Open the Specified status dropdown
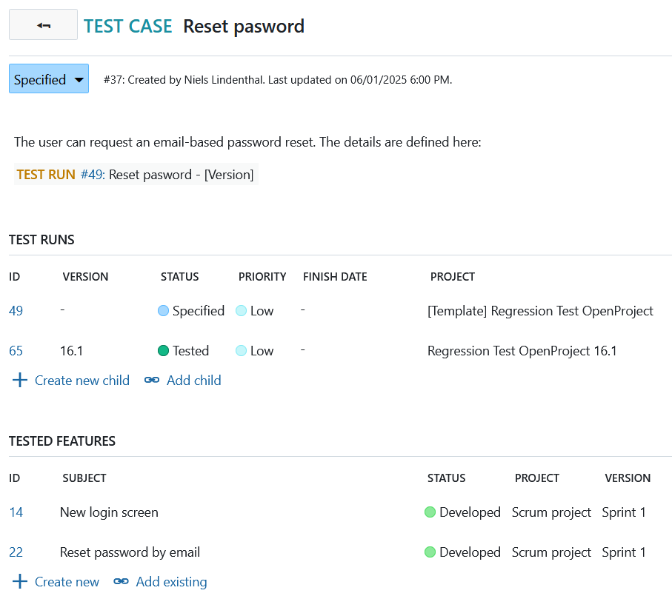This screenshot has height=616, width=672. [48, 78]
